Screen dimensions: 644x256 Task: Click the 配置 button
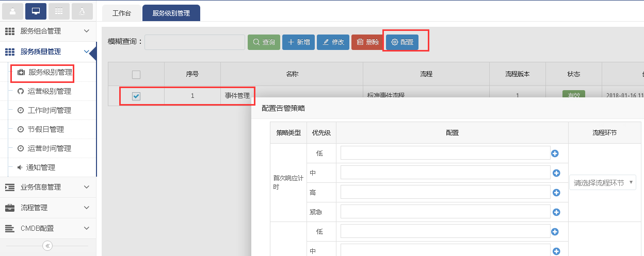point(402,42)
